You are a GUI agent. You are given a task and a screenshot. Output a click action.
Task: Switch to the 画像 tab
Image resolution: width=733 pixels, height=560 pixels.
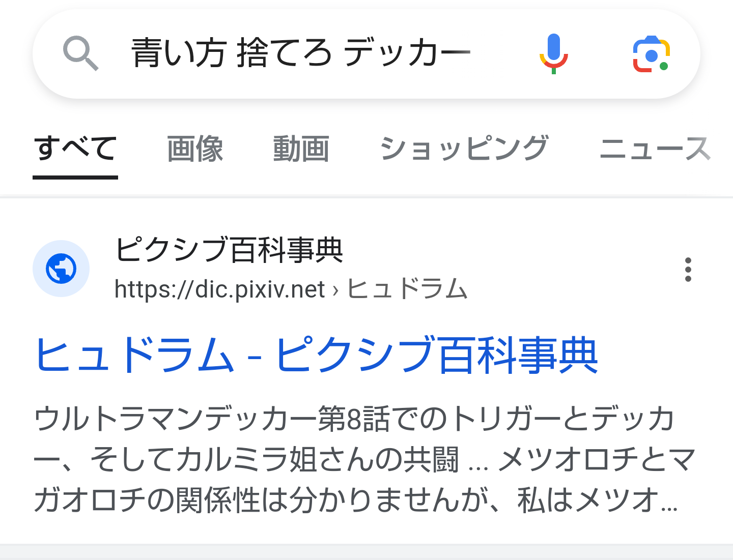pyautogui.click(x=195, y=149)
